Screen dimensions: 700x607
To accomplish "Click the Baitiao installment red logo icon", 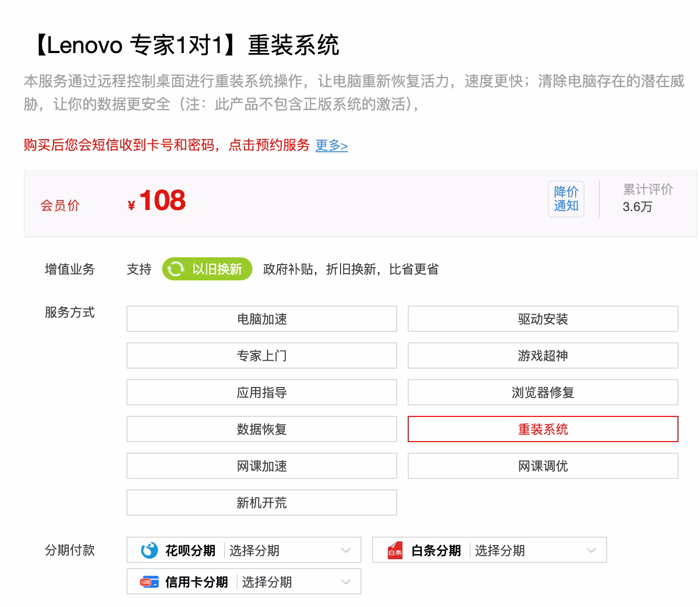I will pyautogui.click(x=395, y=550).
